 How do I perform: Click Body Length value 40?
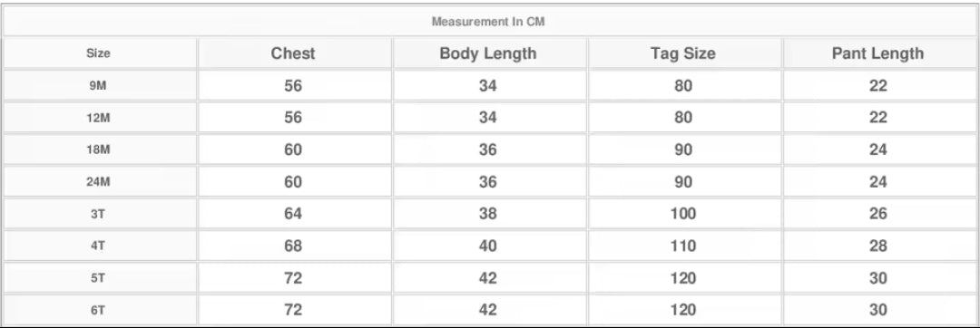coord(488,246)
